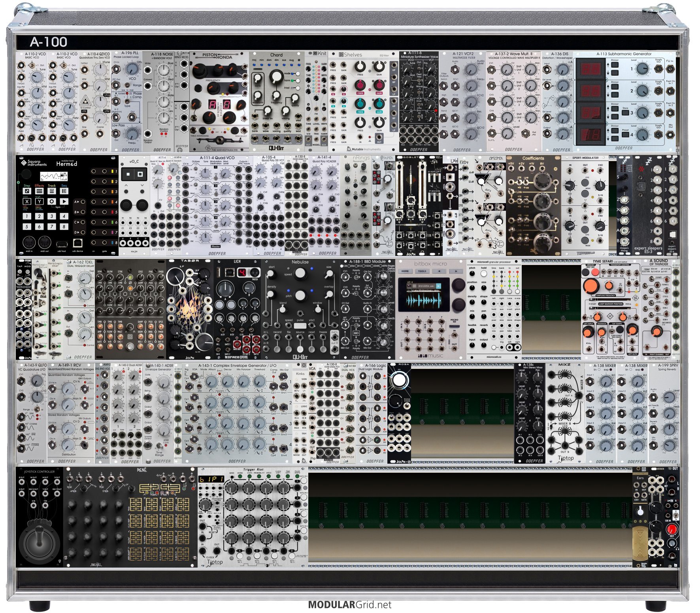Screen dimensions: 700x613
Task: Click the "Coefficients" module title
Action: (534, 158)
